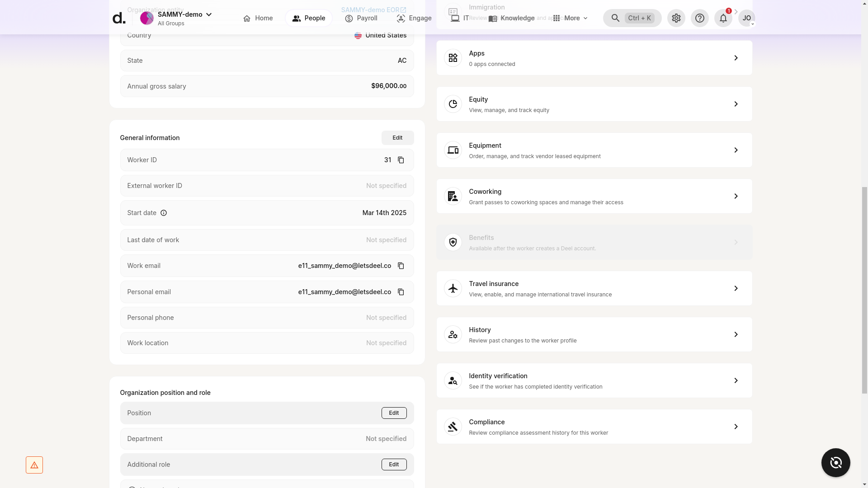The height and width of the screenshot is (488, 868).
Task: Copy the Worker ID using its copy icon
Action: tap(401, 160)
